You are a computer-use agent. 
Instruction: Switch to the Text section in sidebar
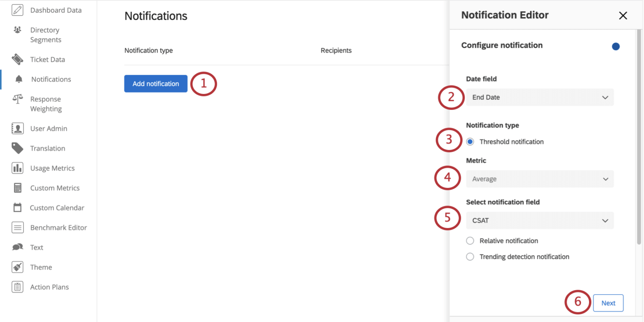point(17,247)
